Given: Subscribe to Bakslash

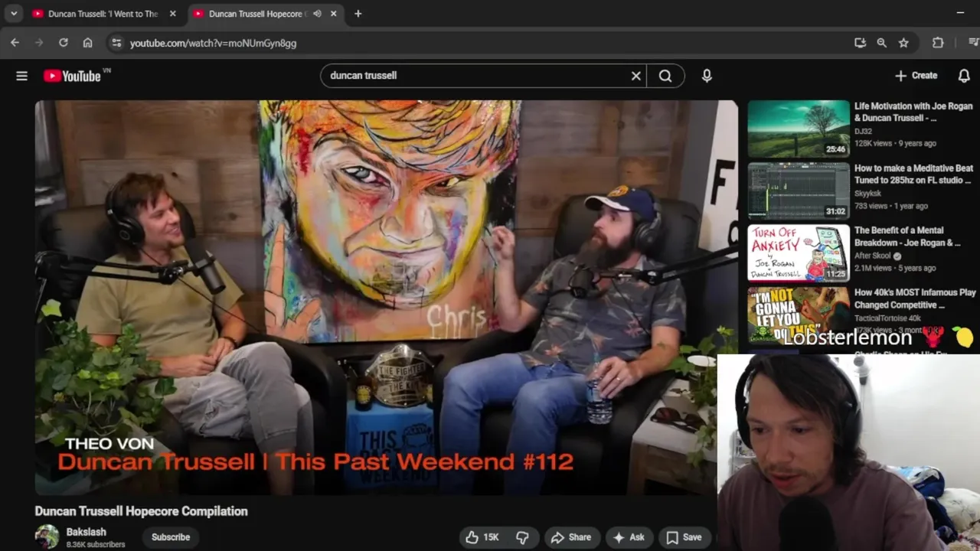Looking at the screenshot, I should 171,537.
